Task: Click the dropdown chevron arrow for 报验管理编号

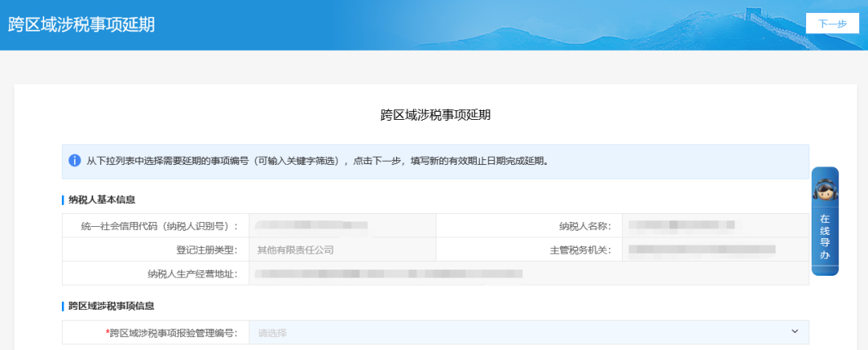Action: pos(795,331)
